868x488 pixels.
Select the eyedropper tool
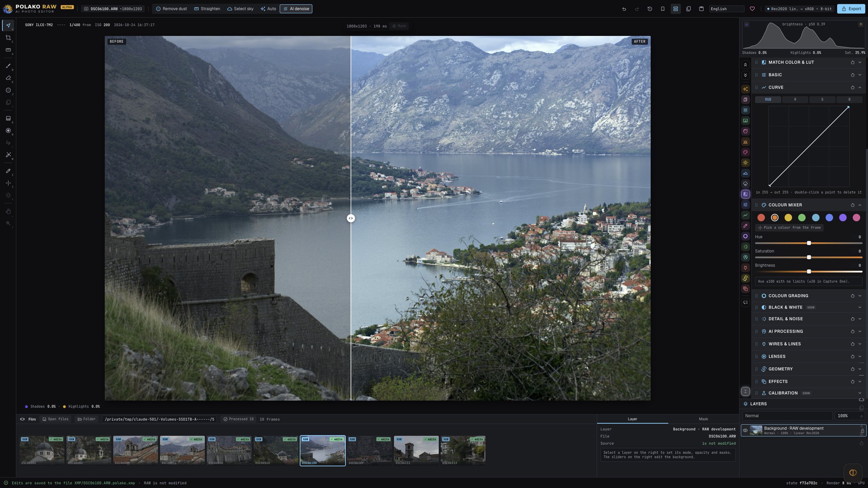8,171
